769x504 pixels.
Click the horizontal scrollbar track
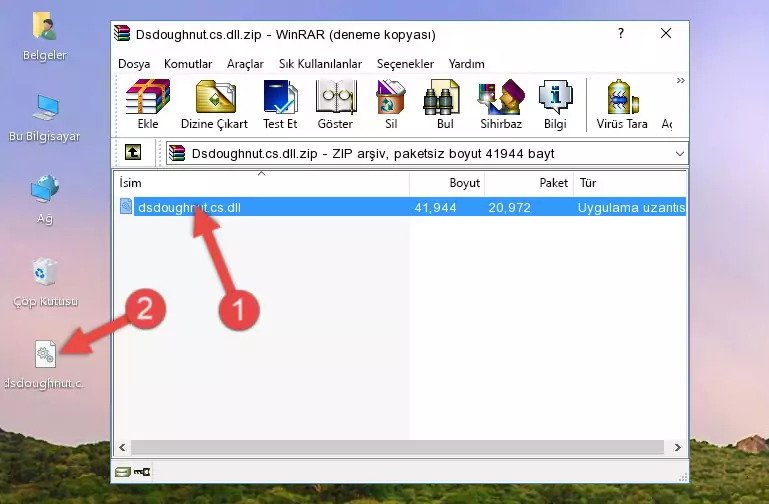point(397,447)
